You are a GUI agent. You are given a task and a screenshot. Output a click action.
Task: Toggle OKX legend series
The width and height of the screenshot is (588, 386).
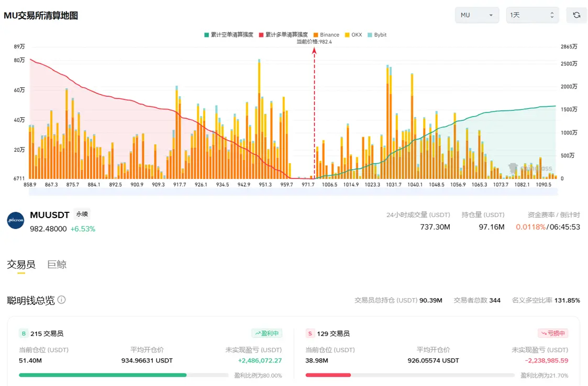(x=353, y=35)
